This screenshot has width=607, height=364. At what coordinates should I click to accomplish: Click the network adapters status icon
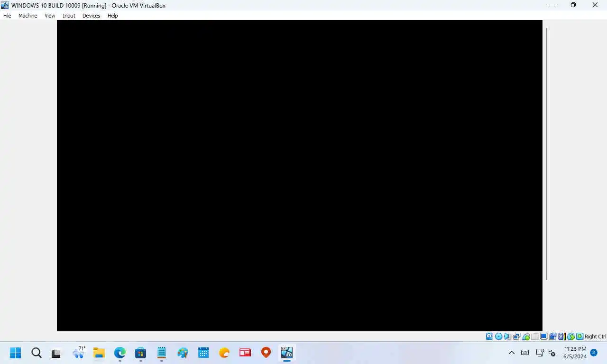516,337
